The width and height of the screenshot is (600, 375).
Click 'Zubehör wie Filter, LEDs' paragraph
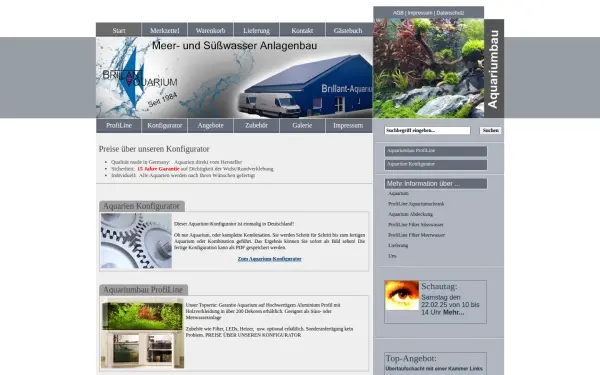269,332
